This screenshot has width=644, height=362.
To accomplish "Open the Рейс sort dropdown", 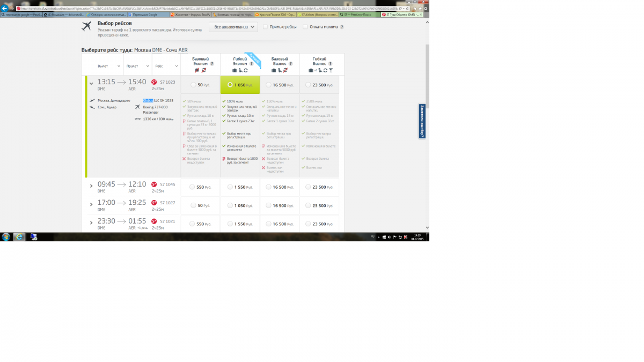I will 165,66.
